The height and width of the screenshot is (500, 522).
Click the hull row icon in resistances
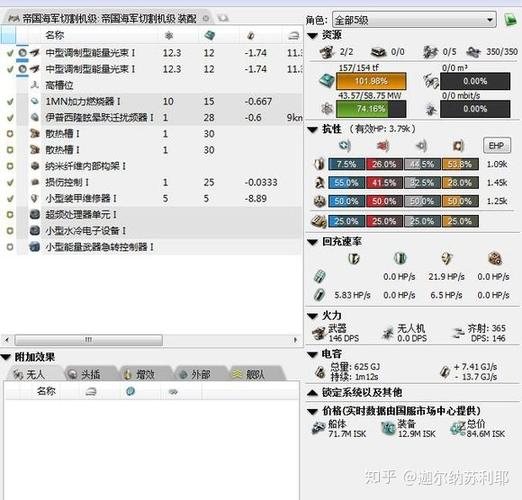click(x=319, y=201)
